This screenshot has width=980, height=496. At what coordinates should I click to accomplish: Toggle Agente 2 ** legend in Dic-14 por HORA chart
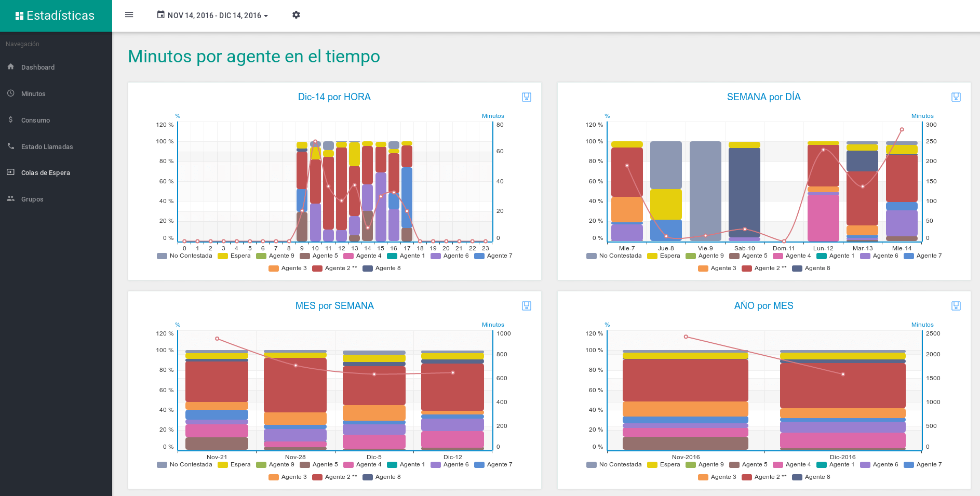click(x=335, y=268)
